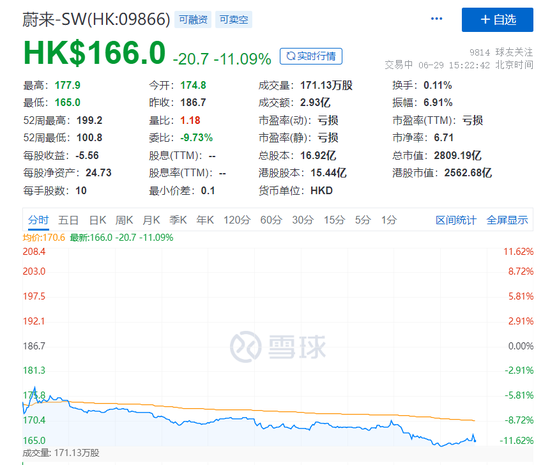Screen dimensions: 550x465
Task: Switch to the 五日 five-day chart tab
Action: [x=68, y=220]
